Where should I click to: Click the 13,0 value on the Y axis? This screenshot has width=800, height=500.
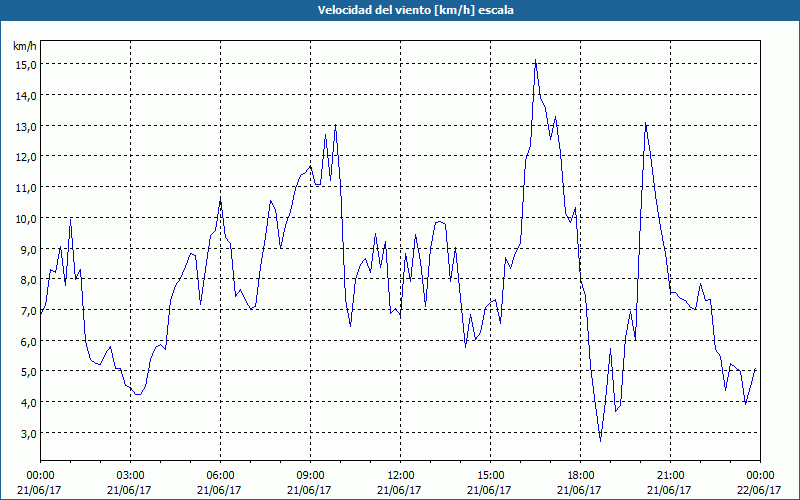coord(26,126)
